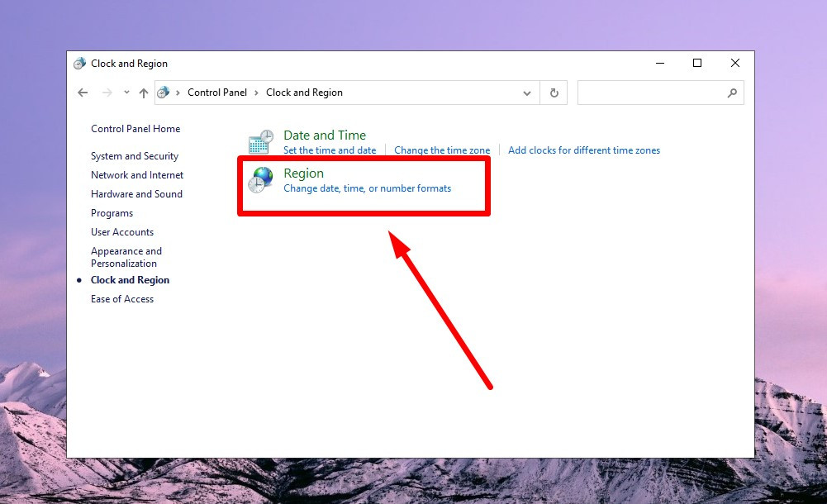Click the back arrow in navigation bar
This screenshot has height=504, width=827.
[x=83, y=92]
